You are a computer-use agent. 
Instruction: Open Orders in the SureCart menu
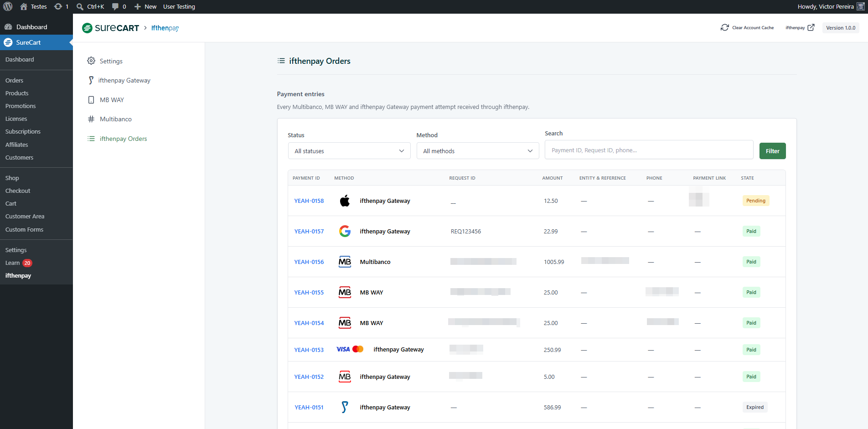point(14,80)
